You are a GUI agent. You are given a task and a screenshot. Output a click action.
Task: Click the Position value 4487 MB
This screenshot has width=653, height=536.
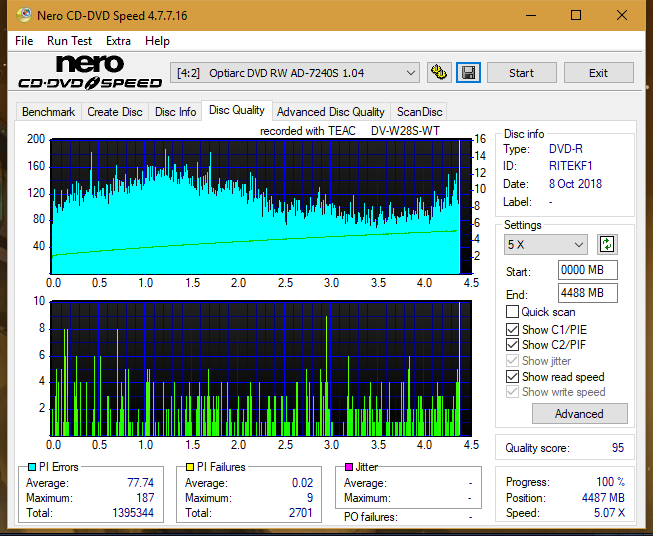(603, 497)
